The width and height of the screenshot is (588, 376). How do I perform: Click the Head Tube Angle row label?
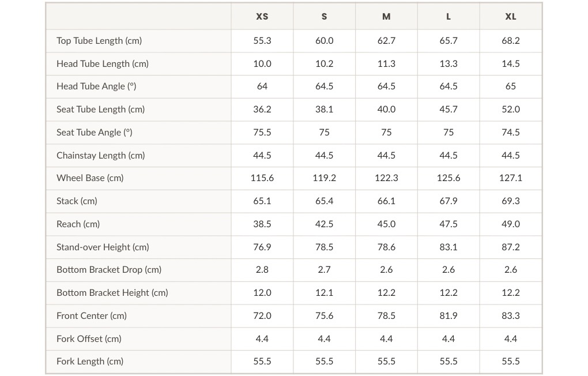pos(96,87)
